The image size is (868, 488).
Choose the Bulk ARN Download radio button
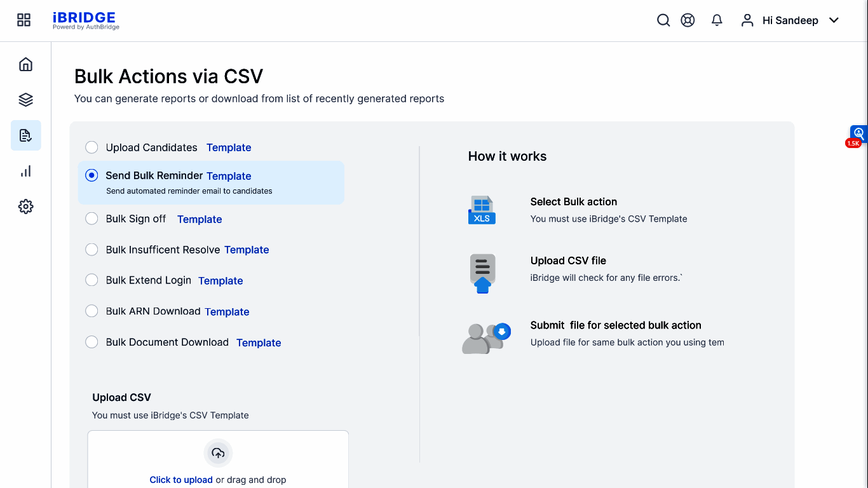pyautogui.click(x=92, y=311)
